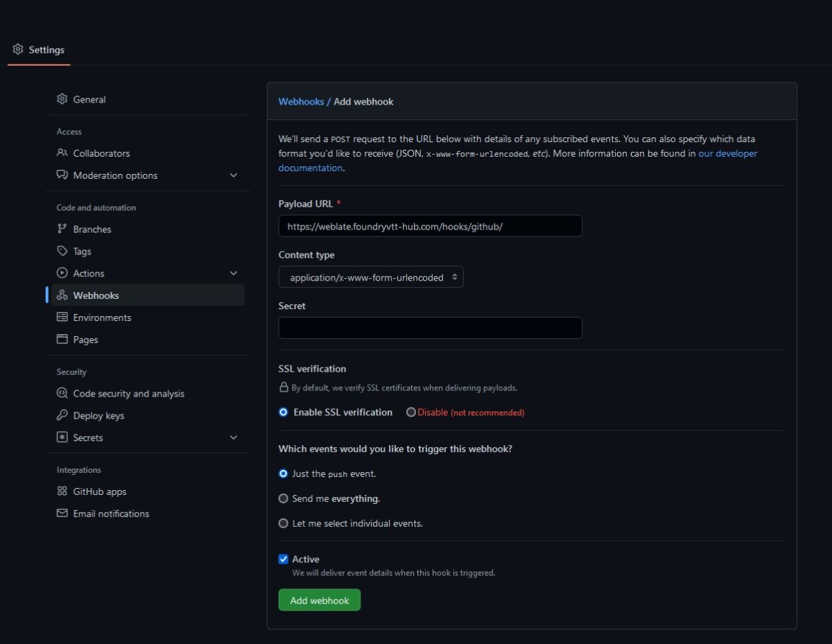Expand the Secrets submenu chevron

click(234, 437)
